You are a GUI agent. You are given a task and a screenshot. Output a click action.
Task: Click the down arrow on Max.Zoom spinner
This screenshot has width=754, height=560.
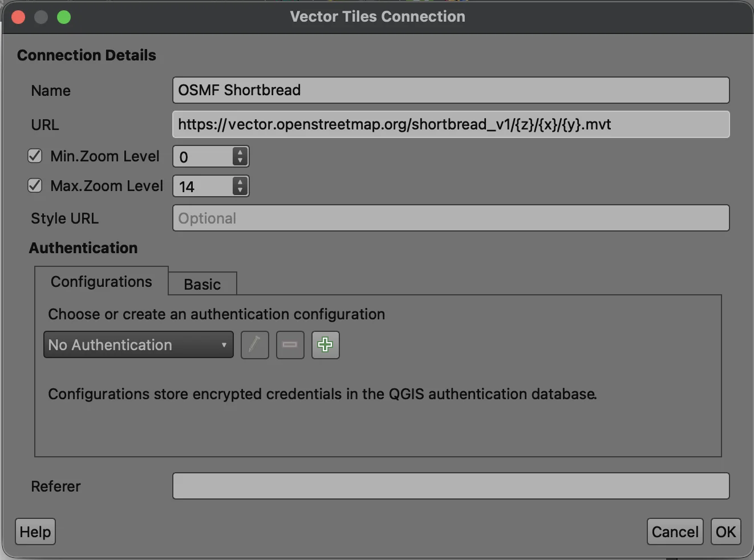pyautogui.click(x=240, y=191)
